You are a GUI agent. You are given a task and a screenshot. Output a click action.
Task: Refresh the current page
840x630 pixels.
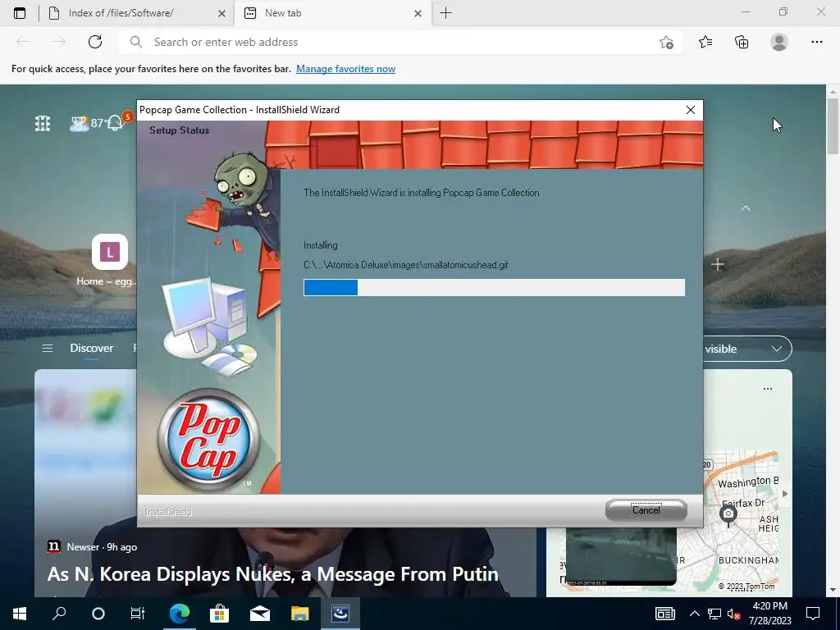click(95, 42)
